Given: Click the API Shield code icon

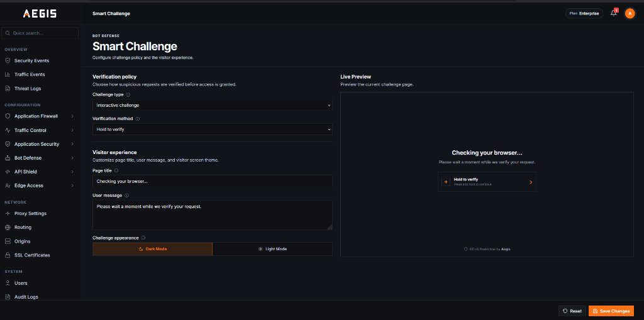Looking at the screenshot, I should [8, 172].
